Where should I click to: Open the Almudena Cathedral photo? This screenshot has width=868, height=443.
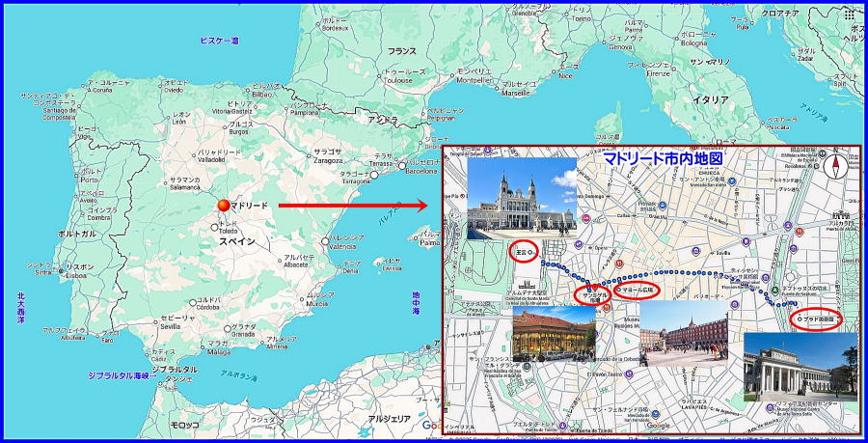(x=521, y=198)
